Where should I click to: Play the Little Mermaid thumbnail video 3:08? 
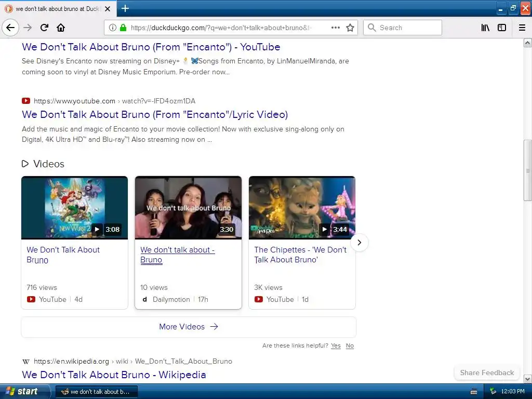pos(74,208)
